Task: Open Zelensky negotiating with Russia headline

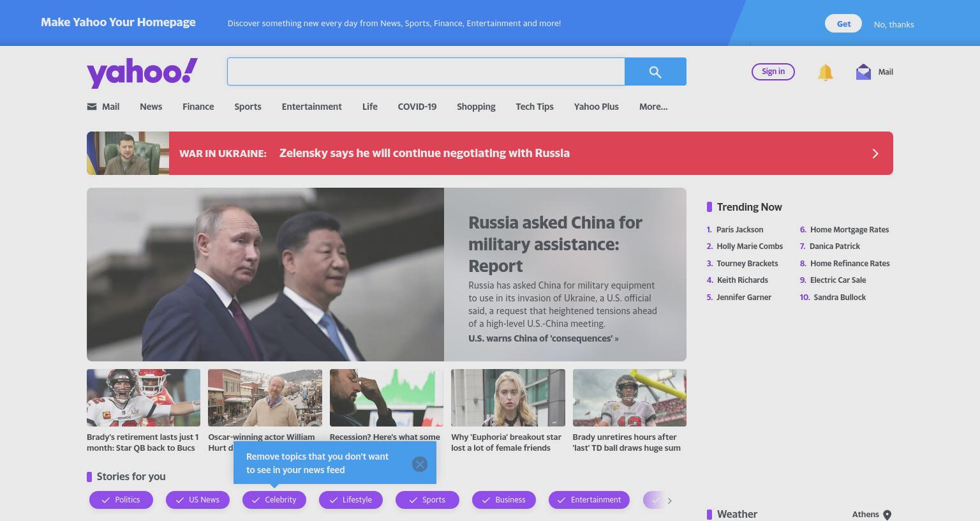Action: (424, 153)
